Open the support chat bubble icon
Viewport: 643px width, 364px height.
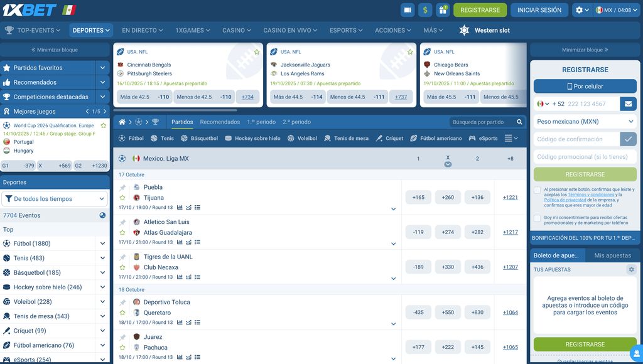pyautogui.click(x=637, y=353)
